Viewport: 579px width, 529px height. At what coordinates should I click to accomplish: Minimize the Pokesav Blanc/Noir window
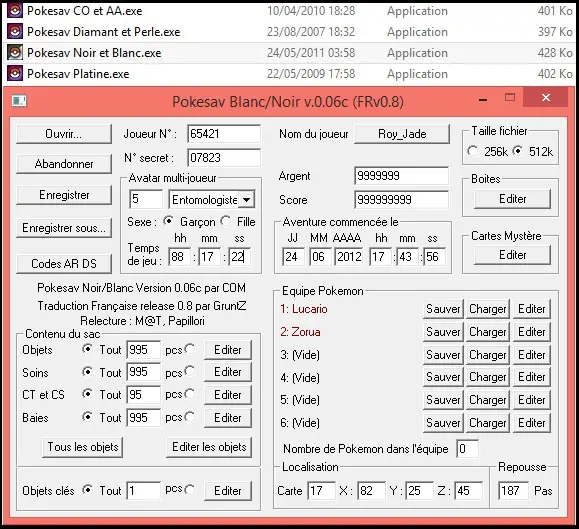tap(483, 100)
